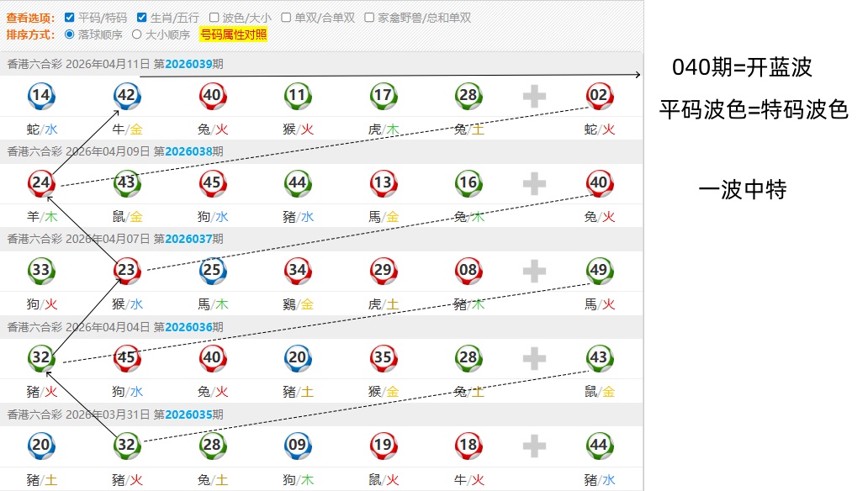Click the blue ball number 09
The image size is (868, 491).
pos(297,446)
